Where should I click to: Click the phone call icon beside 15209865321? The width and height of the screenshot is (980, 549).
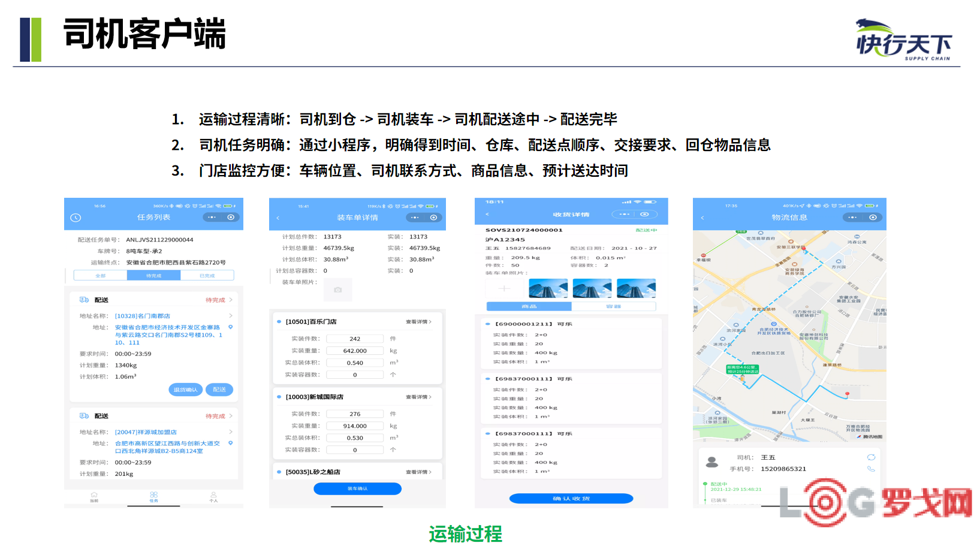point(871,469)
